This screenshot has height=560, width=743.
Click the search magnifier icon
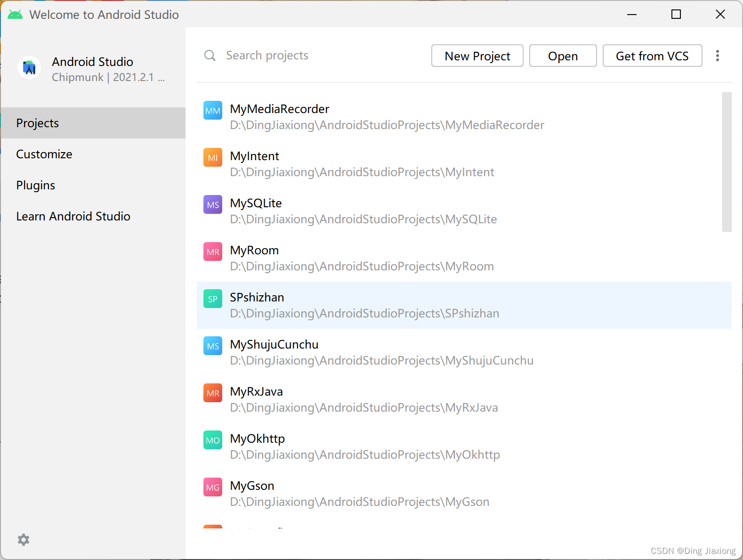(x=210, y=56)
